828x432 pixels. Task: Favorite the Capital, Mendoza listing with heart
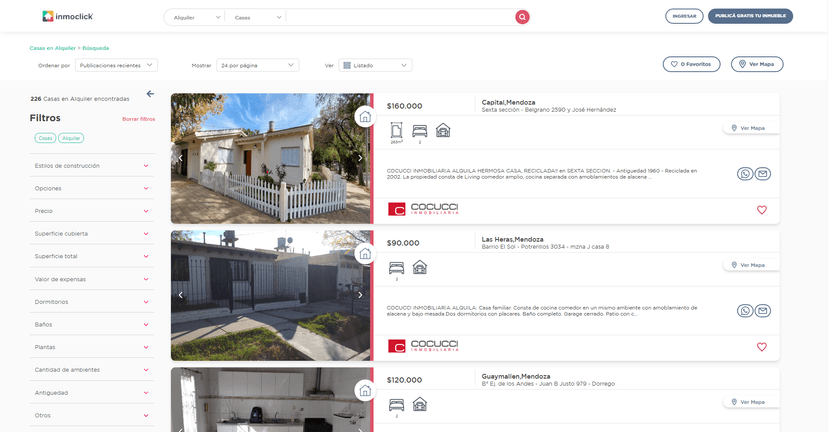(761, 210)
